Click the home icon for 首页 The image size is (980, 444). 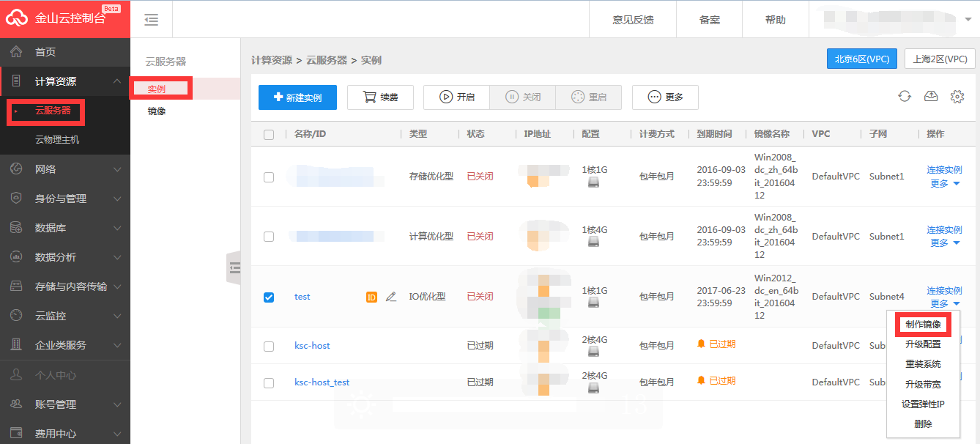16,52
